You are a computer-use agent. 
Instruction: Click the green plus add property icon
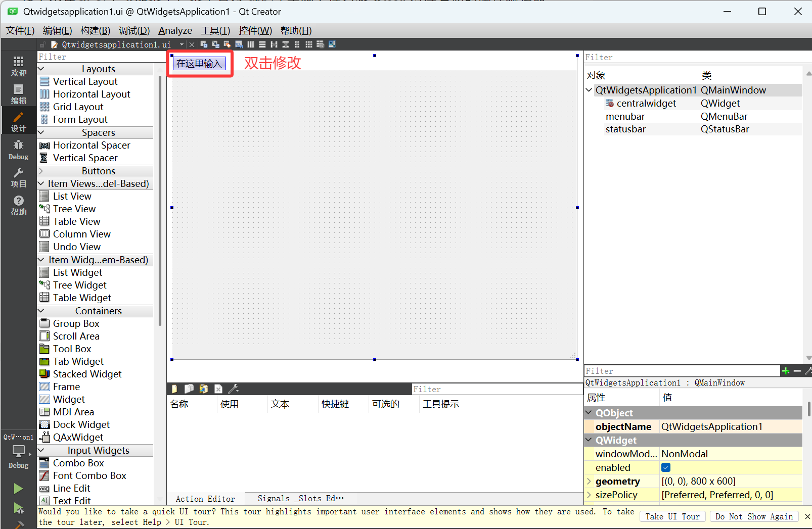click(786, 371)
